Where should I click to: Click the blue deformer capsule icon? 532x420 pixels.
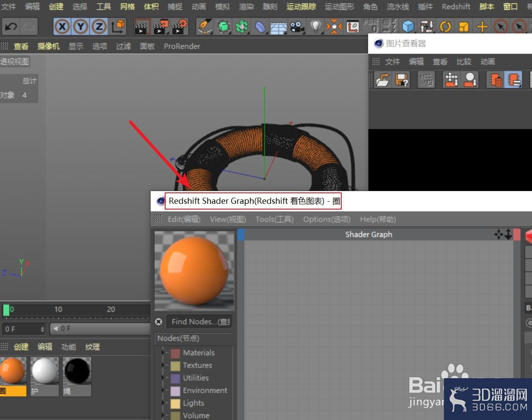tap(261, 27)
